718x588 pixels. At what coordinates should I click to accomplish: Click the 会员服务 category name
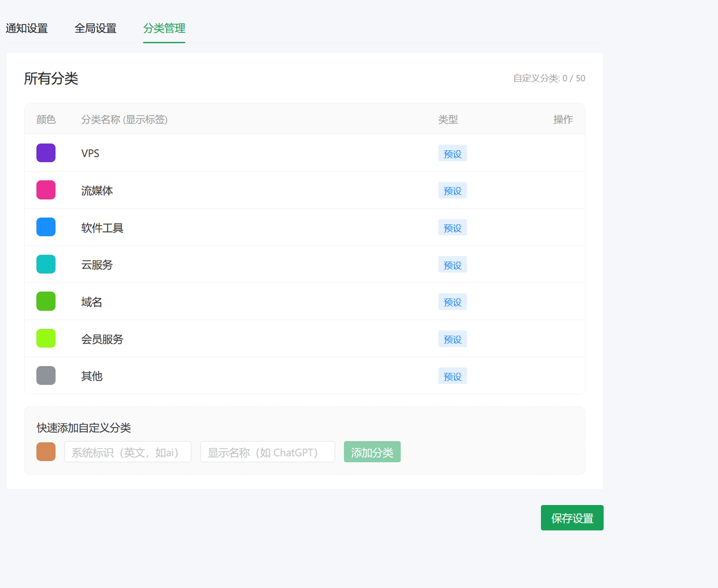[102, 339]
